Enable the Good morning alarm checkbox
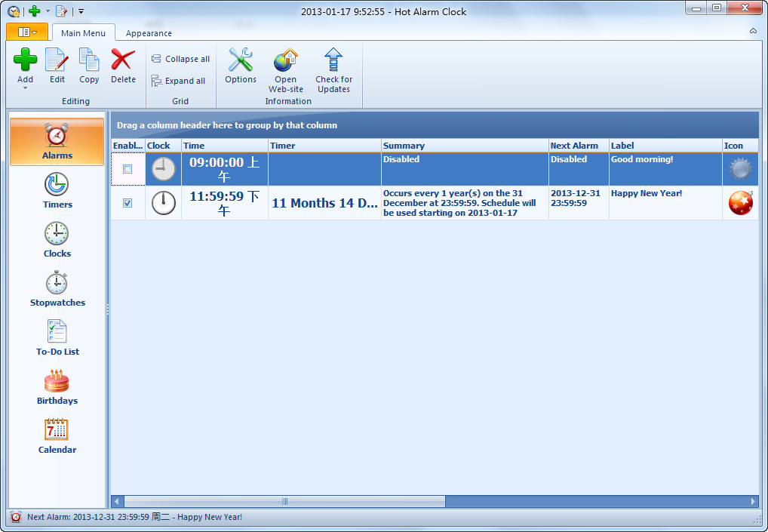 pos(127,169)
